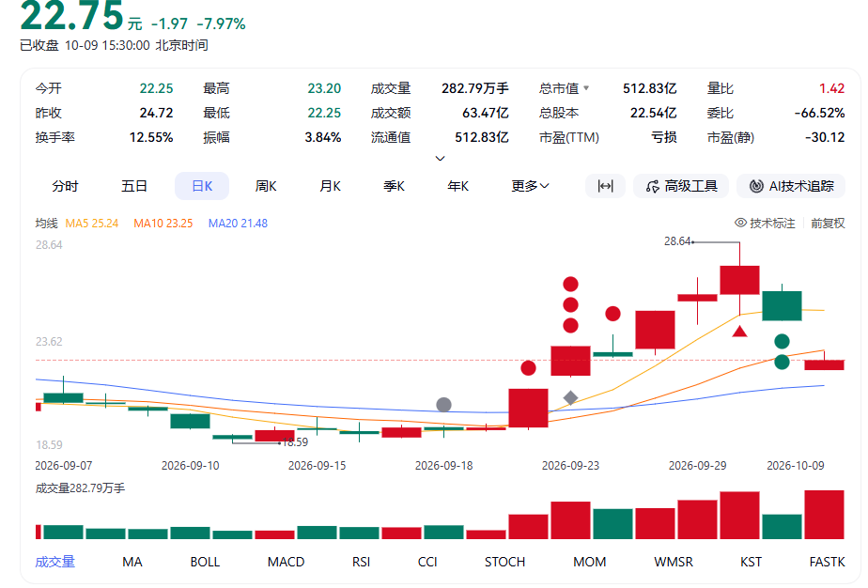The image size is (868, 588).
Task: Click the MA20 21.48 legend label
Action: click(238, 224)
